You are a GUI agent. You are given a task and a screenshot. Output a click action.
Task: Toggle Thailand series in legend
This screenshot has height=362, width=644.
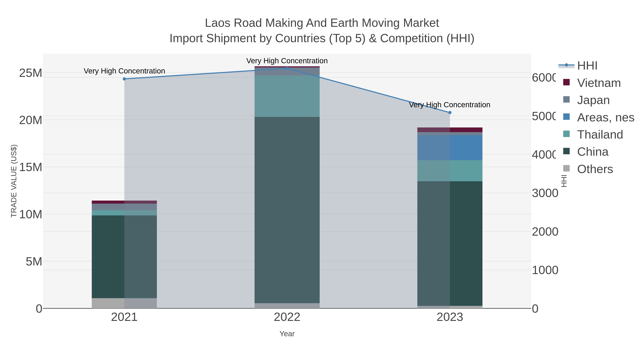[593, 134]
